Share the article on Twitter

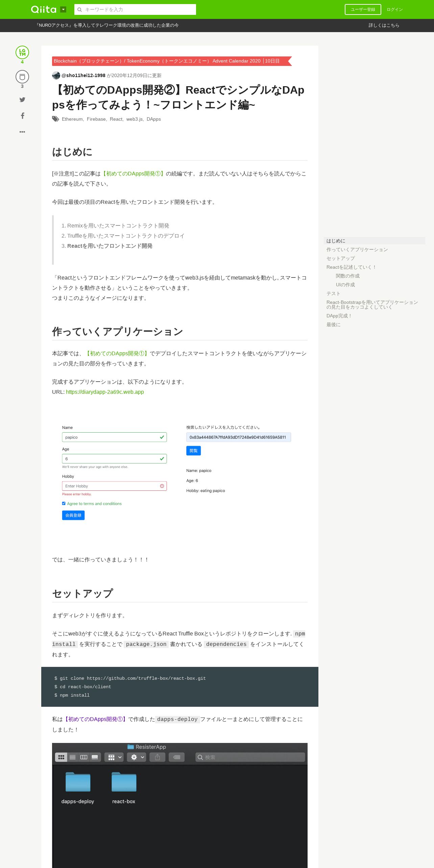[x=22, y=100]
